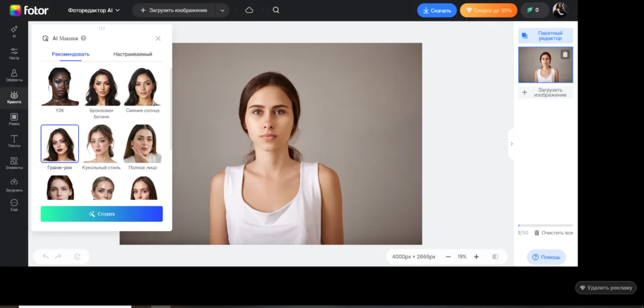Click the blue Скачать download button
Image resolution: width=644 pixels, height=308 pixels.
point(437,10)
